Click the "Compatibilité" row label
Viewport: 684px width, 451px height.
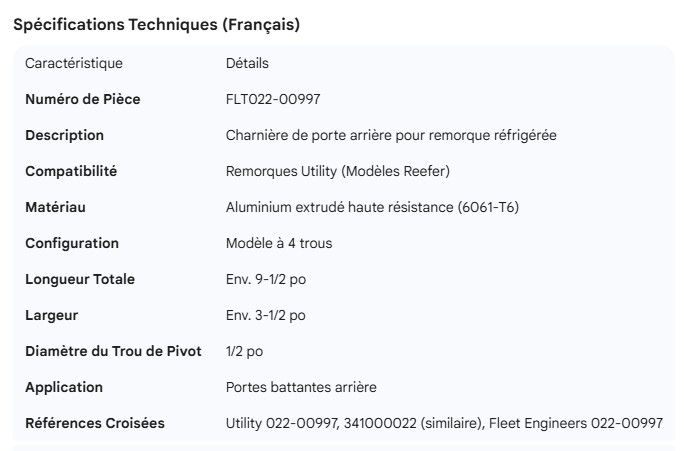coord(71,171)
